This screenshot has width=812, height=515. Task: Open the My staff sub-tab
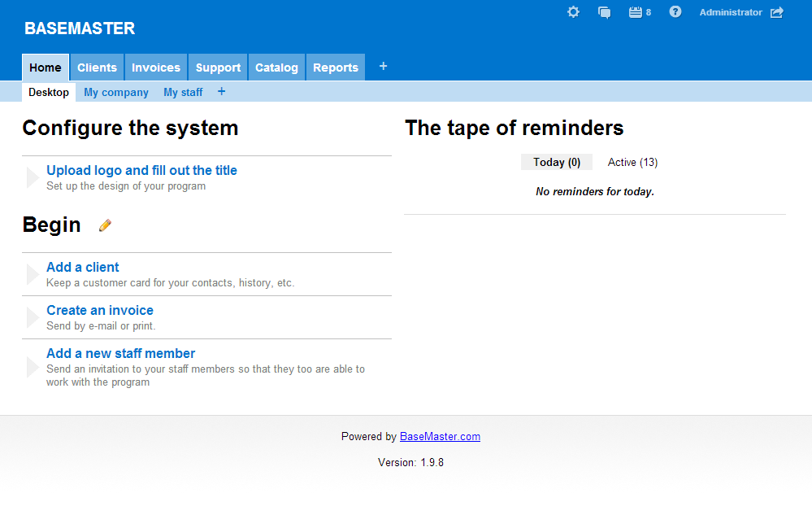tap(183, 92)
